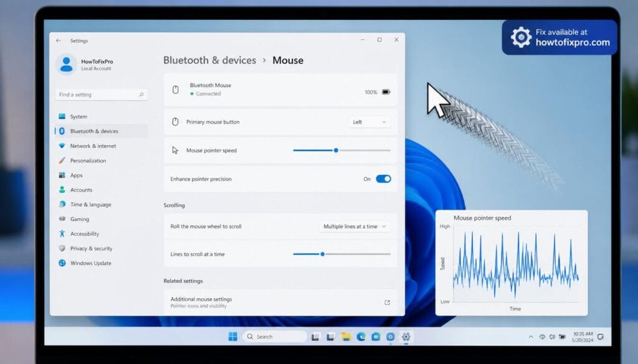Screen dimensions: 638x364
Task: Click the Accounts person icon in the sidebar
Action: pyautogui.click(x=62, y=190)
